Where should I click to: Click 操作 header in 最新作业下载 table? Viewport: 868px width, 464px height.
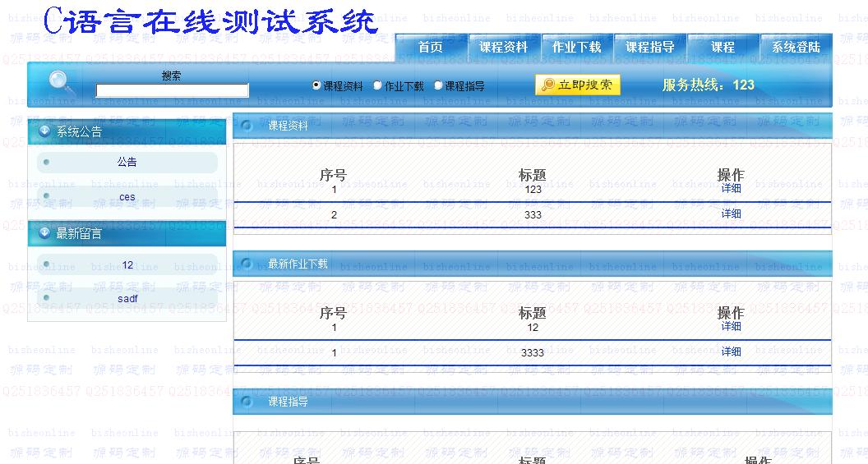click(731, 313)
